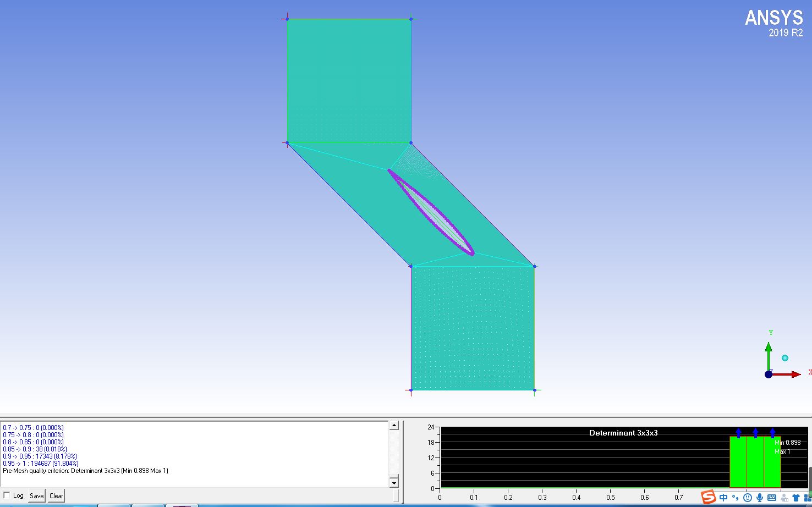Viewport: 812px width, 507px height.
Task: Open the emoji smiley icon
Action: [748, 498]
